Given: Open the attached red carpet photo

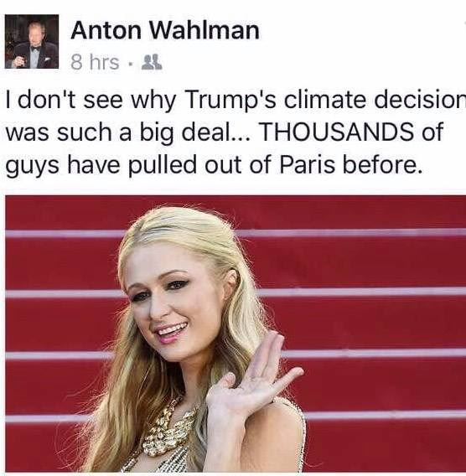Looking at the screenshot, I should pos(236,333).
